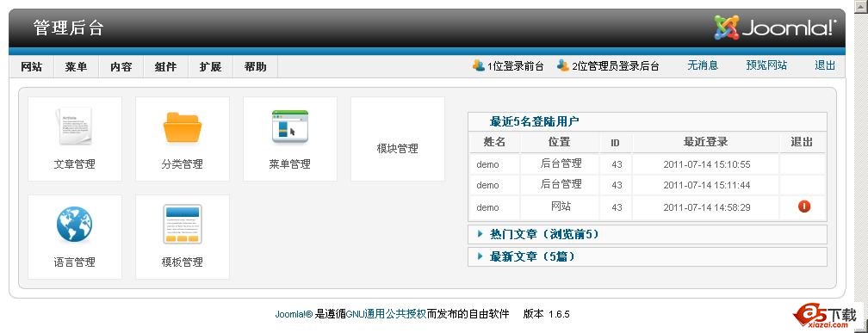This screenshot has width=868, height=333.
Task: Click the 1位登录前台 user icon
Action: (x=478, y=65)
